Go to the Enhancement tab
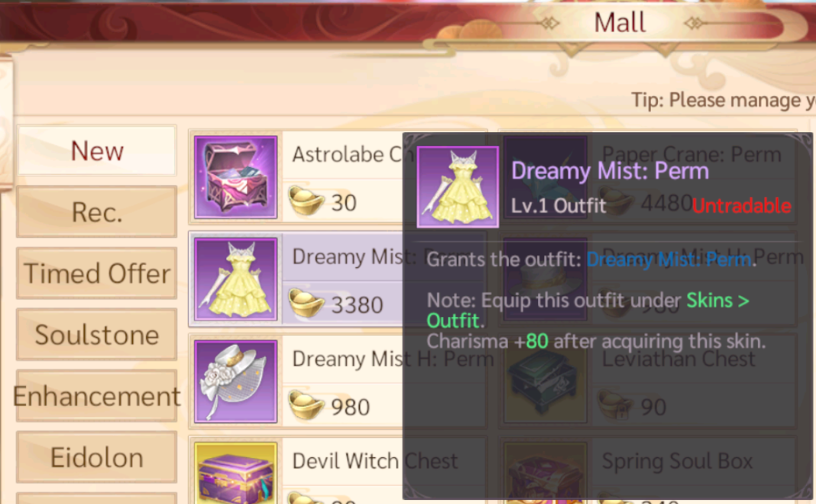The width and height of the screenshot is (816, 504). [x=97, y=396]
